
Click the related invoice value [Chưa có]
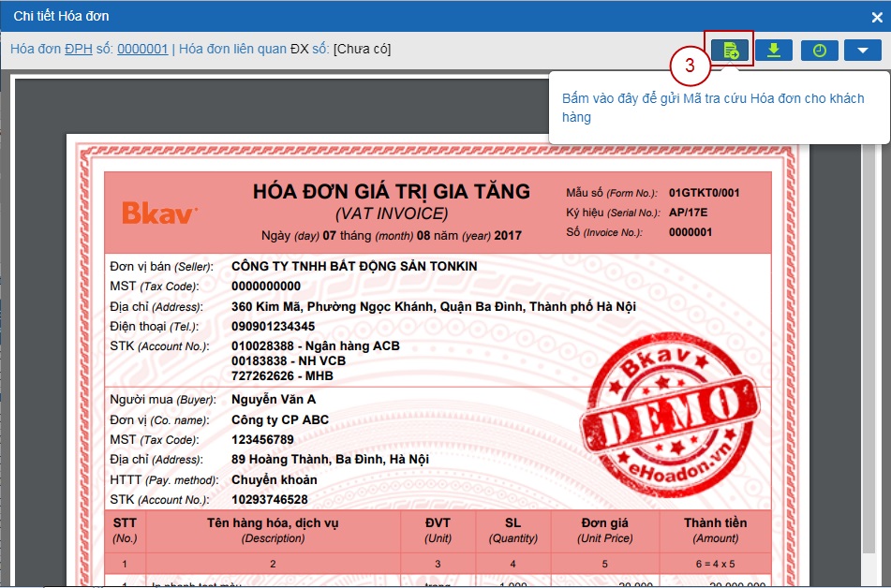coord(362,49)
